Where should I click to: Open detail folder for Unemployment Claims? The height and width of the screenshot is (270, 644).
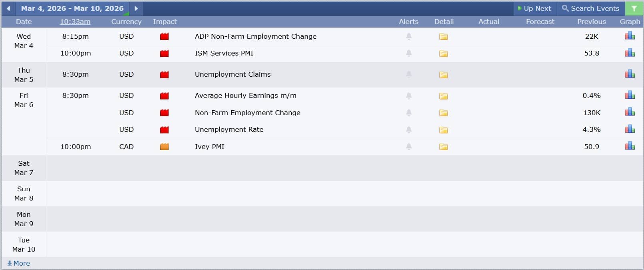(443, 75)
